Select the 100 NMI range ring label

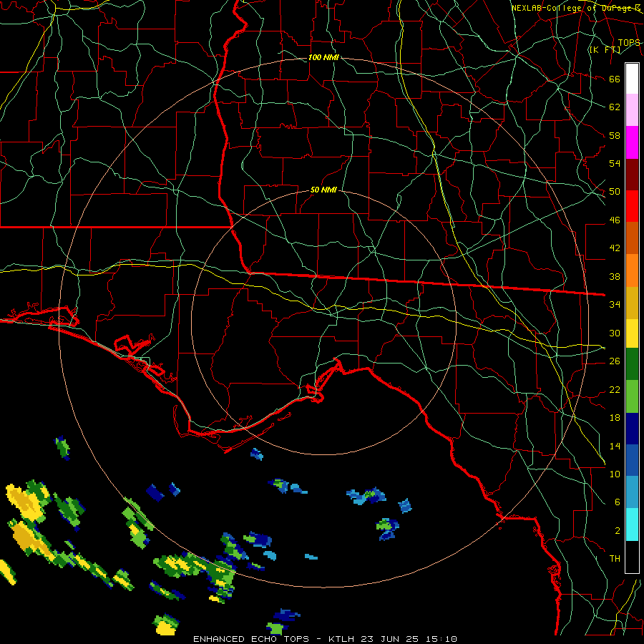(323, 57)
